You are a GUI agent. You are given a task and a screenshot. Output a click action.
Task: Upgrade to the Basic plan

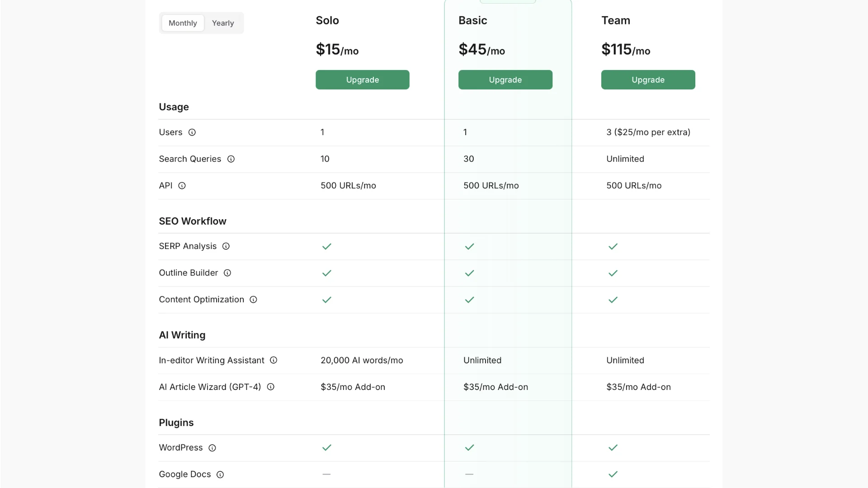click(505, 80)
